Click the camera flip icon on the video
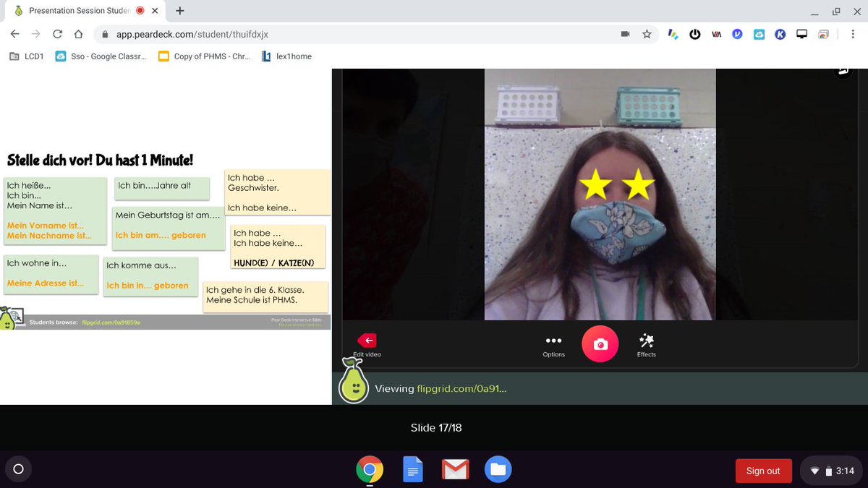 tap(843, 71)
